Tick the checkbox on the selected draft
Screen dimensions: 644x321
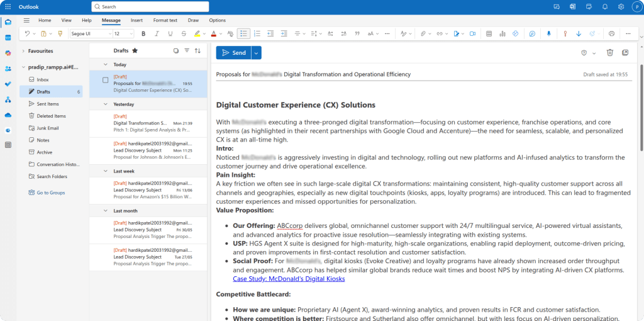pos(106,80)
